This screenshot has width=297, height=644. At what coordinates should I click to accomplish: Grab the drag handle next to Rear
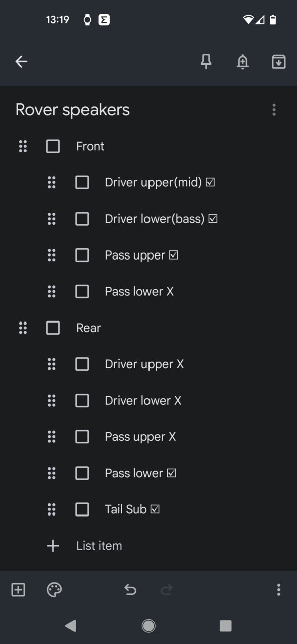tap(23, 328)
